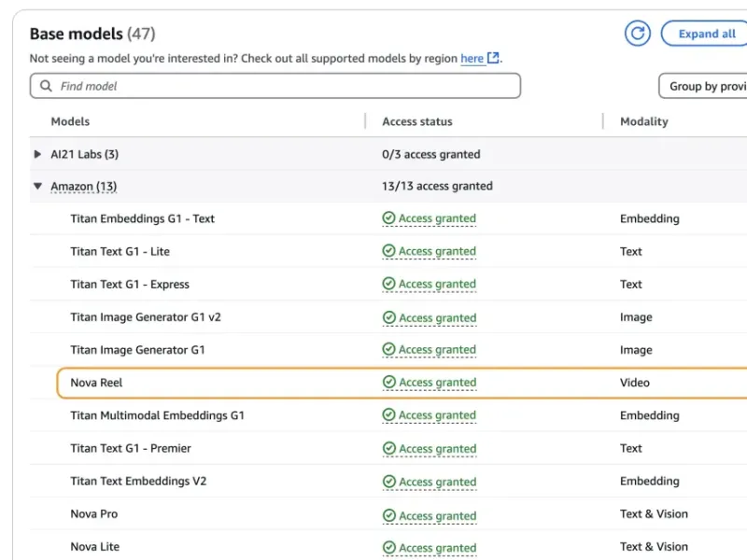Click Access granted for Titan Text G1 - Express

point(437,284)
